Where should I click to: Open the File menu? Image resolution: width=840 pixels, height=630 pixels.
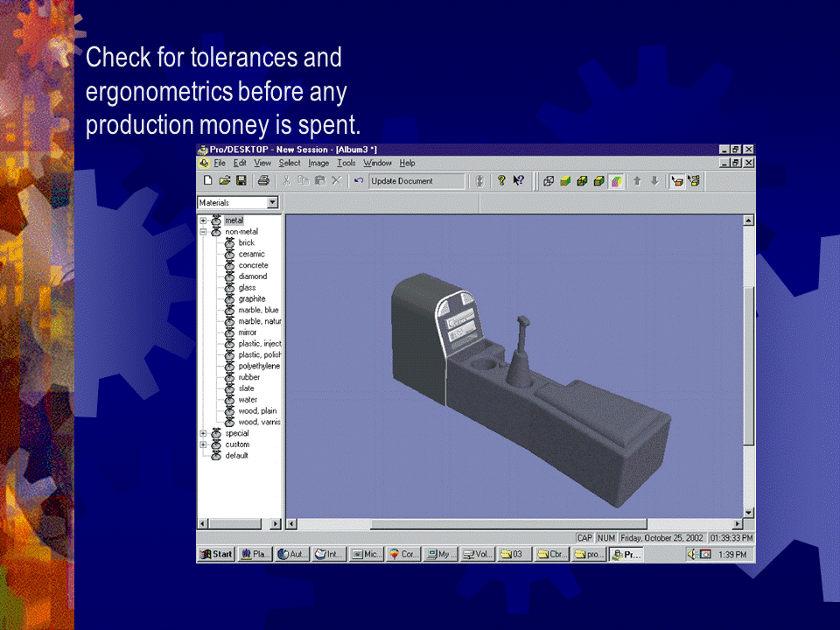(220, 163)
